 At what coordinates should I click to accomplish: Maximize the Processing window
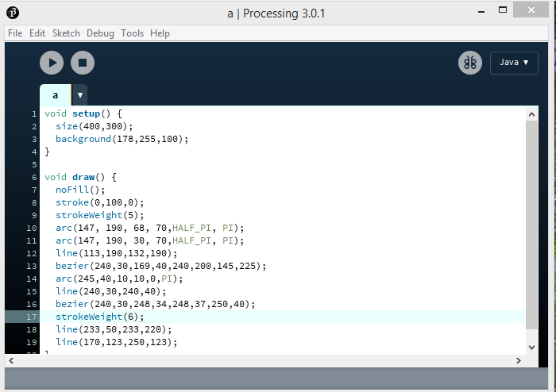click(502, 10)
